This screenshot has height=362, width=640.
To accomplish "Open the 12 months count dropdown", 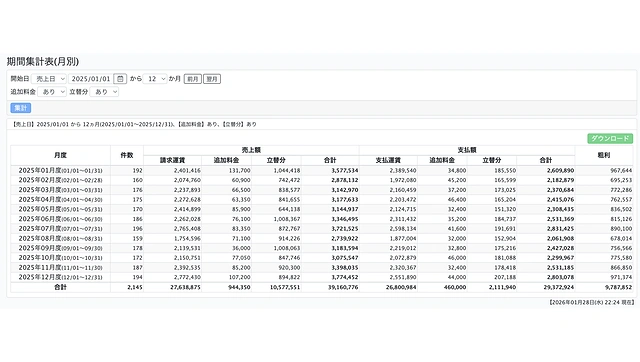I will tap(155, 79).
